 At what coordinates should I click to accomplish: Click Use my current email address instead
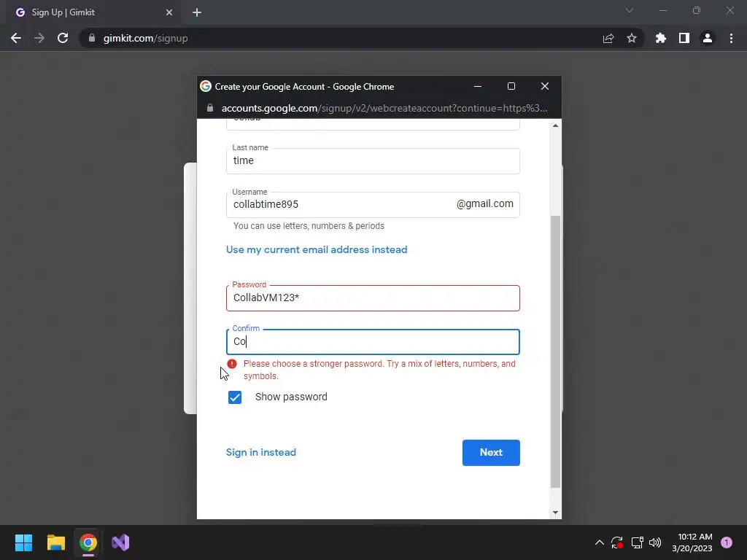point(317,249)
